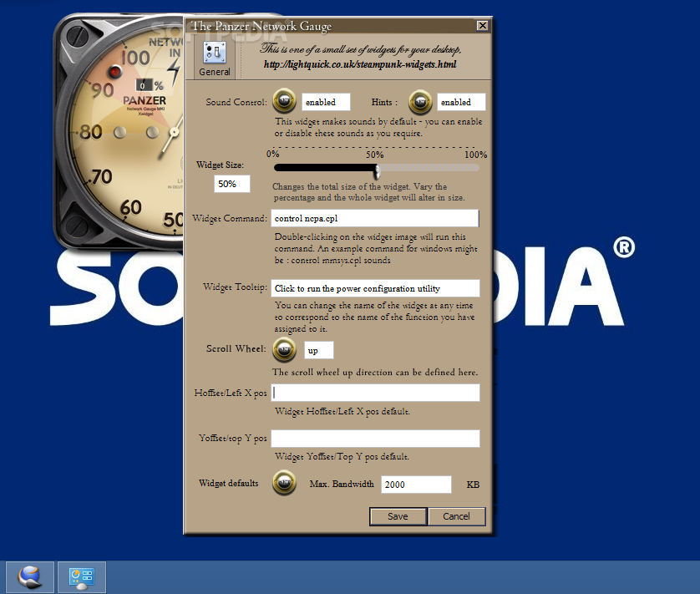The width and height of the screenshot is (700, 594).
Task: Click the Max. Bandwidth value field
Action: (416, 485)
